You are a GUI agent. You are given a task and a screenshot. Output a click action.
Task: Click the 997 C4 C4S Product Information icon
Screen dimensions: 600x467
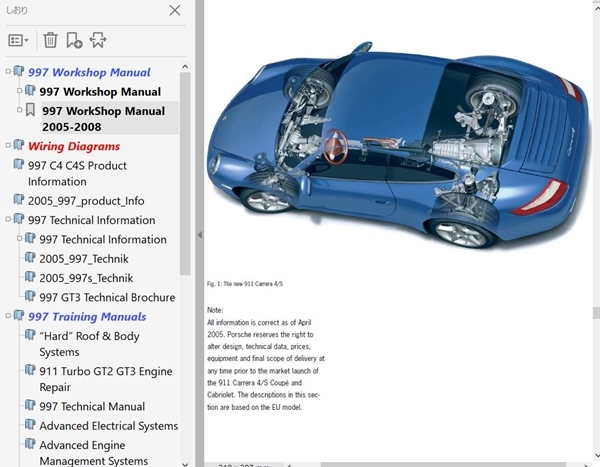pyautogui.click(x=19, y=164)
